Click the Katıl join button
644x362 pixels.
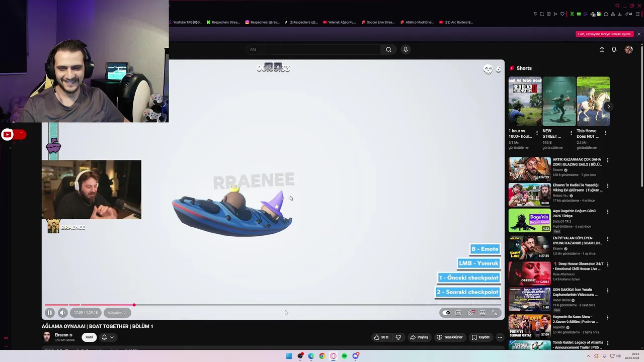click(x=89, y=337)
